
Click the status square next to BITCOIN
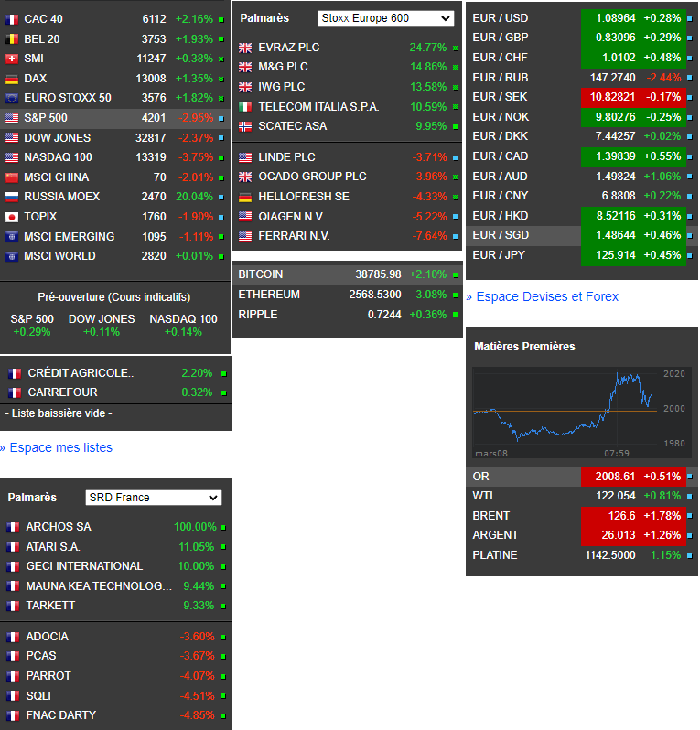455,275
